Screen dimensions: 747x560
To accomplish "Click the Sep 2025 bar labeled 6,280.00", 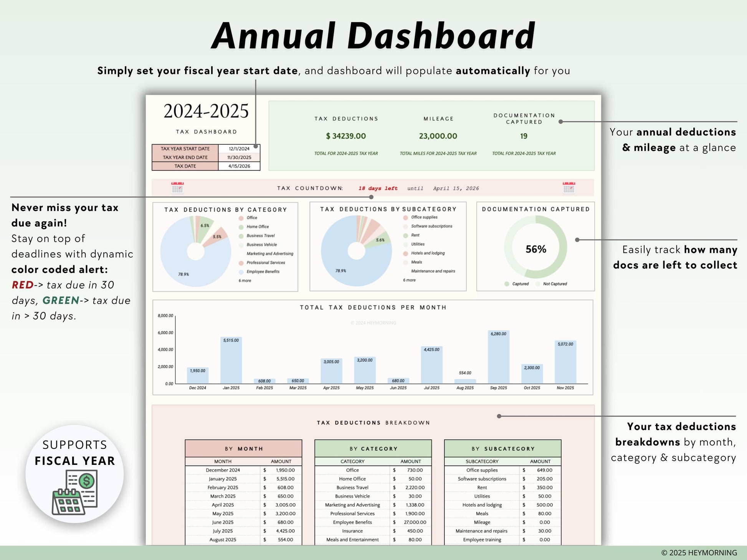I will (x=498, y=357).
